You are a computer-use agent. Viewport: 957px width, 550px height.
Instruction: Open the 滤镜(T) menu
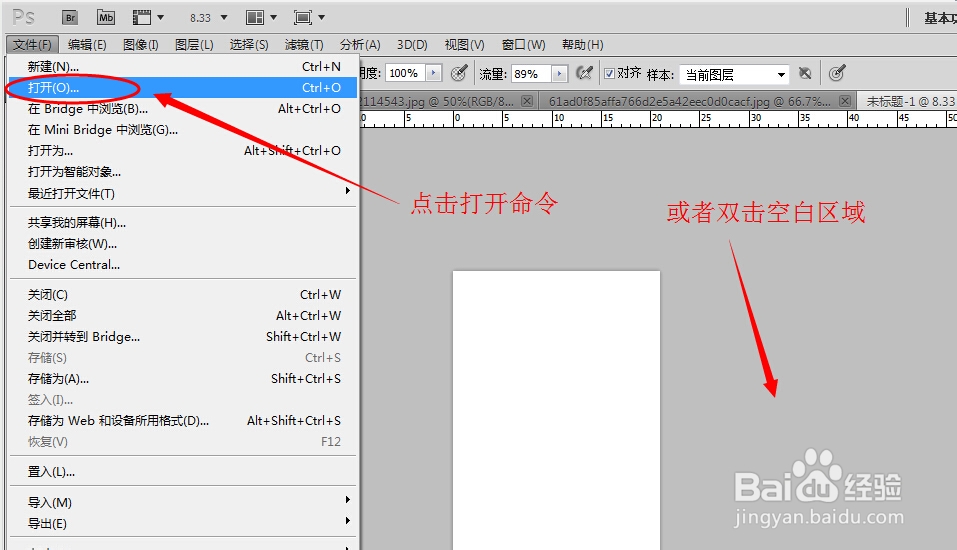(x=304, y=45)
